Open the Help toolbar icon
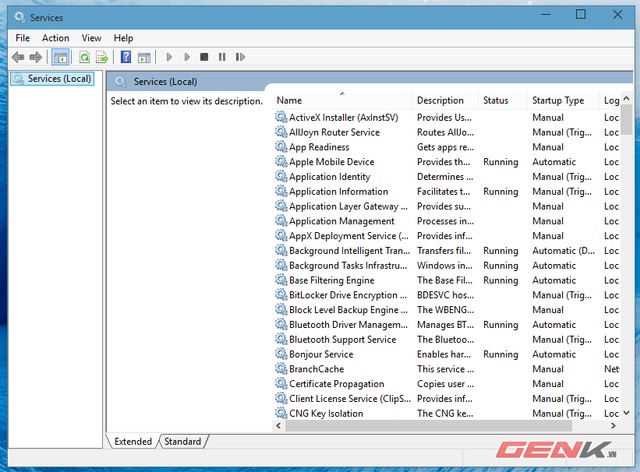This screenshot has height=472, width=640. coord(126,57)
